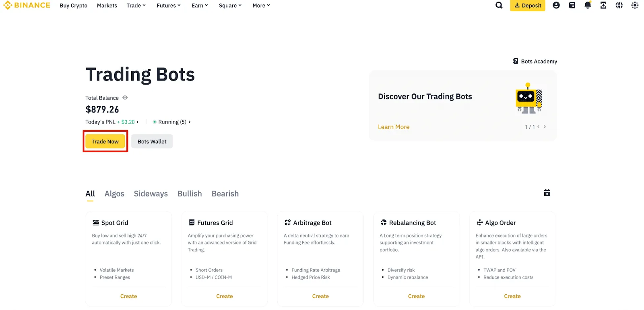
Task: Click the download app icon
Action: pyautogui.click(x=603, y=5)
